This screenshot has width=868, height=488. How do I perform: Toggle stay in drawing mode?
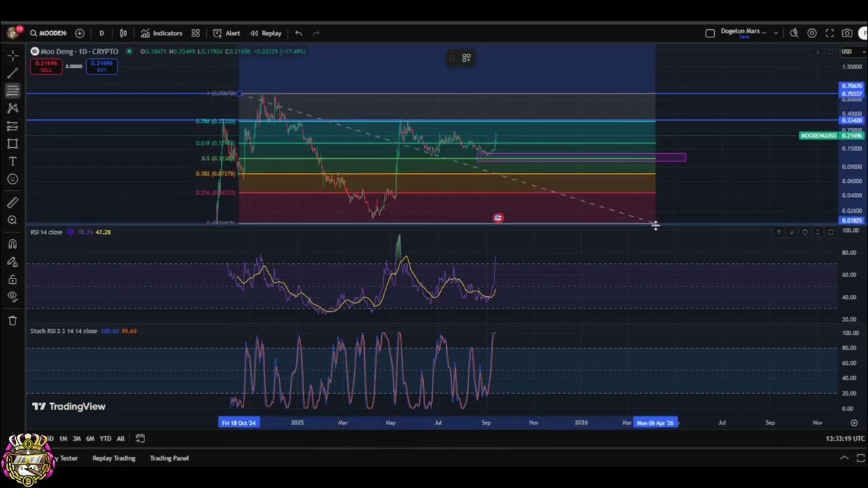click(12, 262)
